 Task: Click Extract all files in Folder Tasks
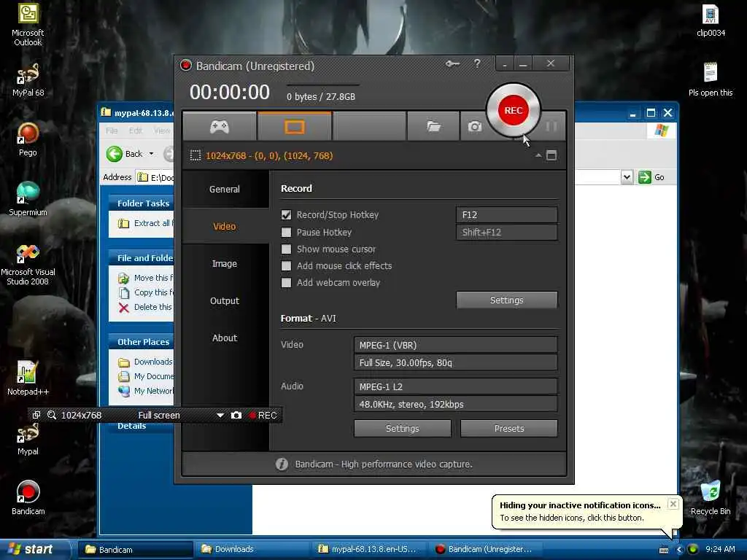click(145, 223)
